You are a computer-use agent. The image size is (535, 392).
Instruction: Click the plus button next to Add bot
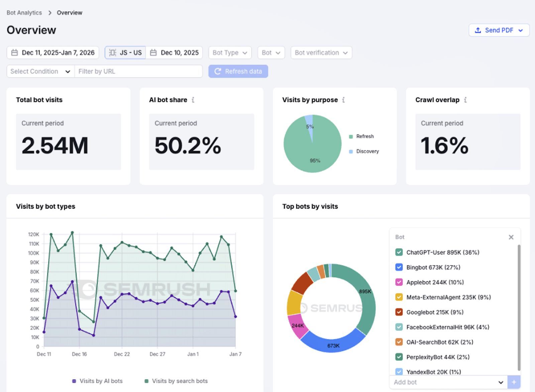(x=514, y=382)
